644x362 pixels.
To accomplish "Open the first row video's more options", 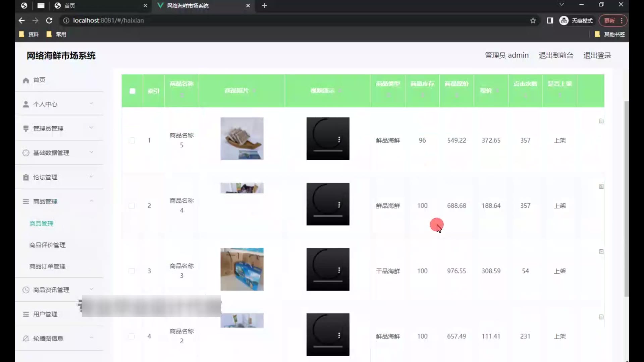I will 339,140.
